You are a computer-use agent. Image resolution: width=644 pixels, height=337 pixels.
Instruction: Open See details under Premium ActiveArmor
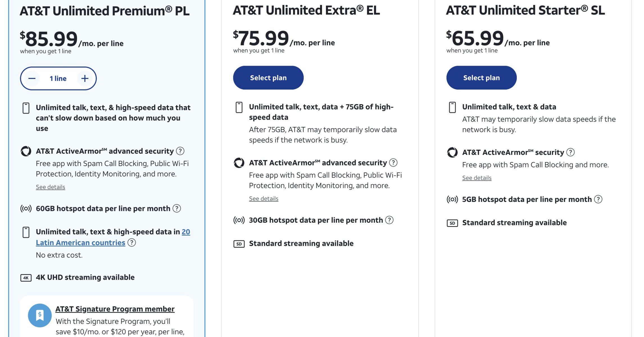[50, 187]
